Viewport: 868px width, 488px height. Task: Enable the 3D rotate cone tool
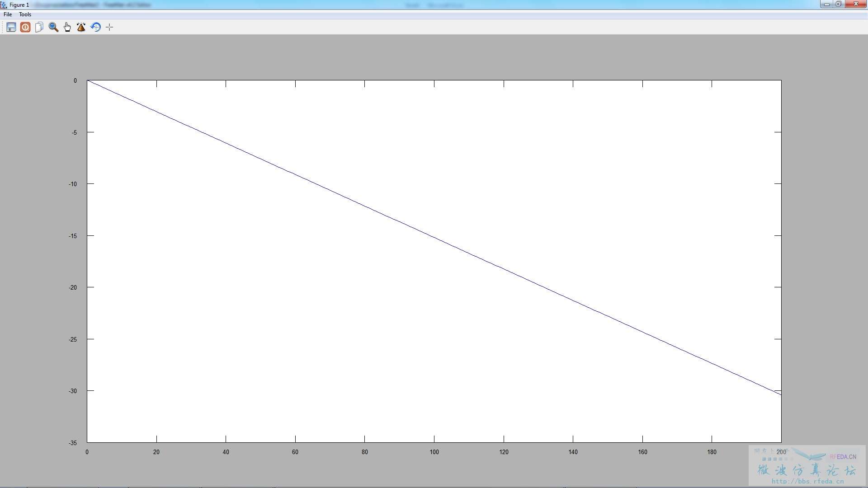coord(81,27)
